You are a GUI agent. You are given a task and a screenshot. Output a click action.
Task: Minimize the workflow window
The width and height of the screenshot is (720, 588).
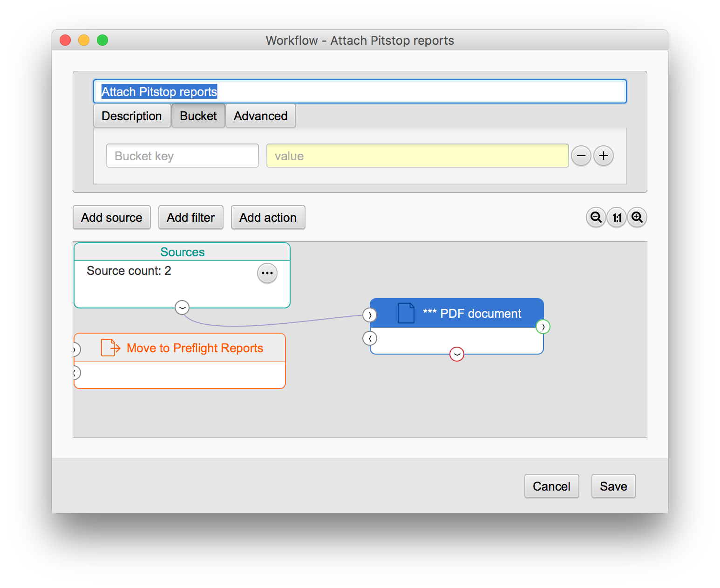click(84, 40)
